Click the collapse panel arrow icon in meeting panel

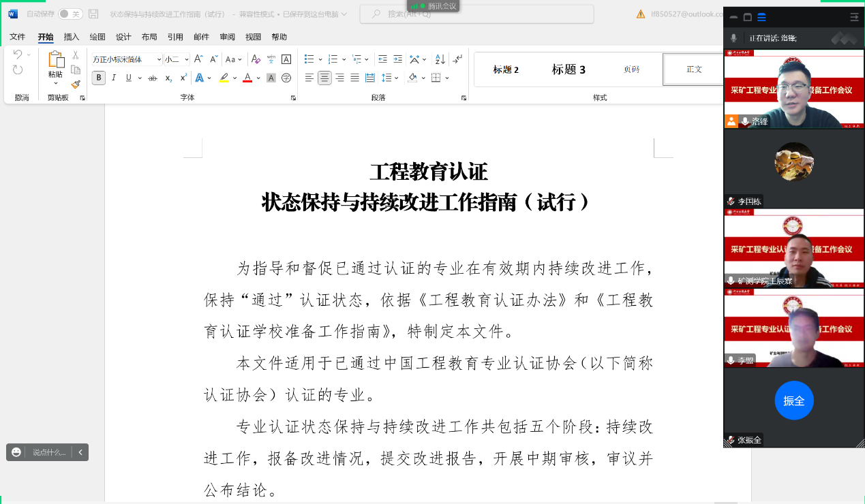click(x=855, y=17)
